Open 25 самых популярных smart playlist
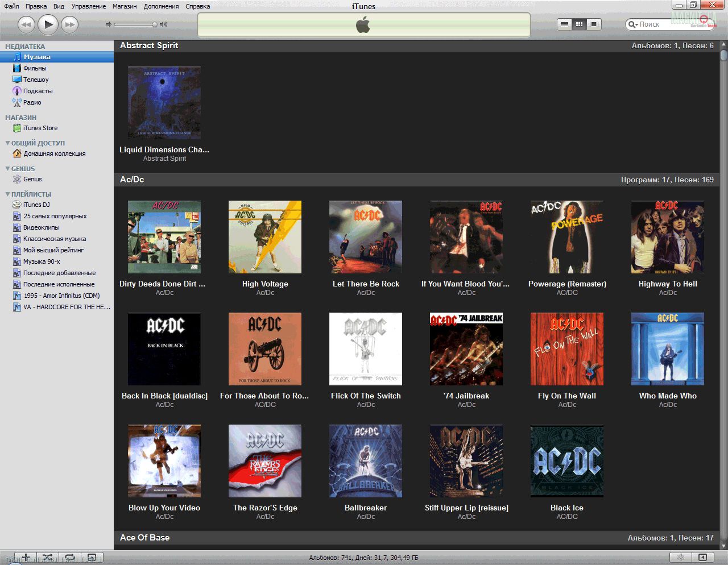 pos(57,216)
